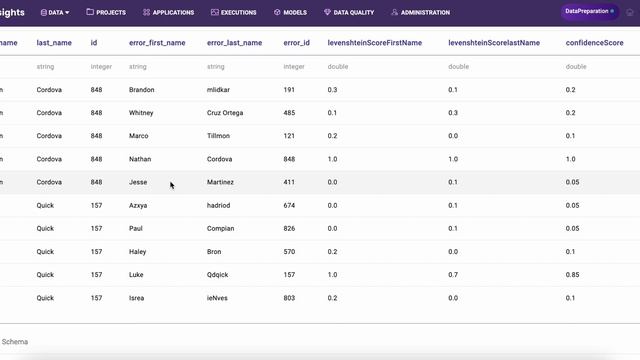
Task: Click the DataPreparation workspace button
Action: pyautogui.click(x=589, y=11)
